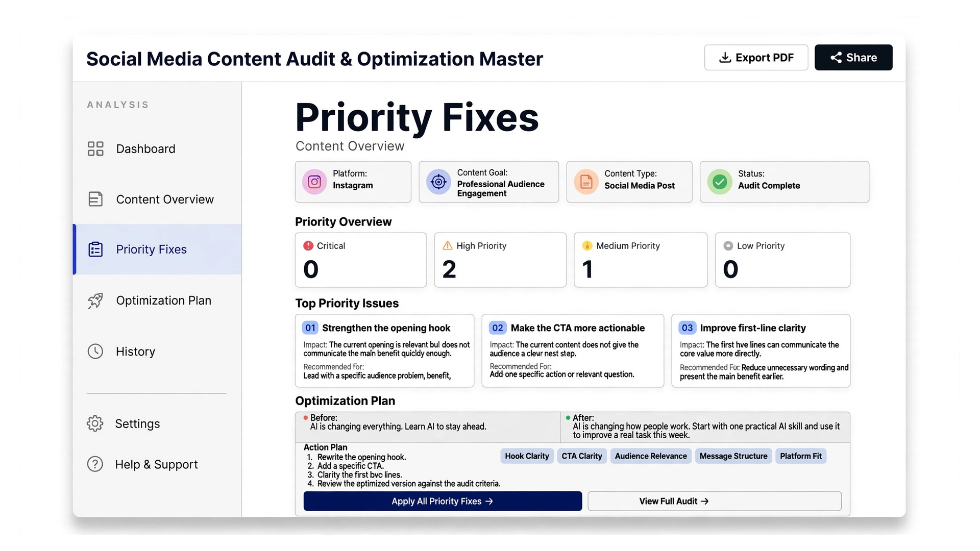Open issue 01 Strengthen the opening hook
This screenshot has height=551, width=980.
pyautogui.click(x=384, y=350)
